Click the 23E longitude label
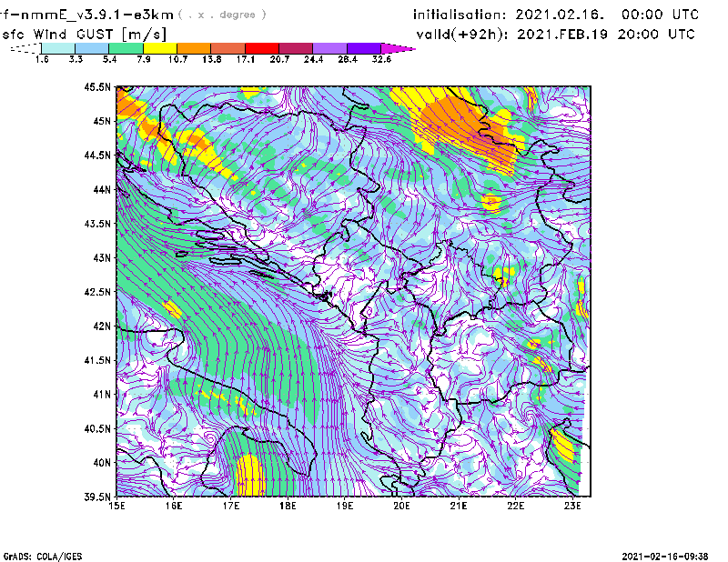728x562 pixels. pyautogui.click(x=572, y=506)
